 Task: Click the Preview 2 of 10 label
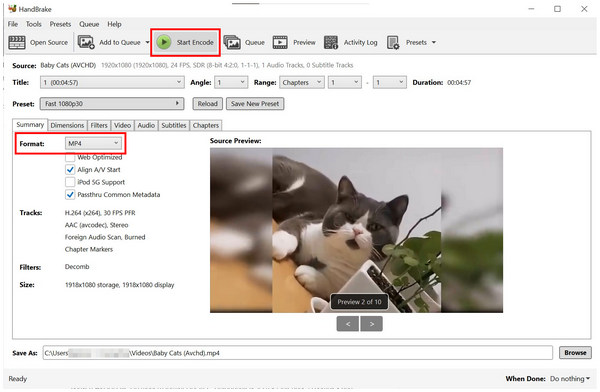[359, 302]
